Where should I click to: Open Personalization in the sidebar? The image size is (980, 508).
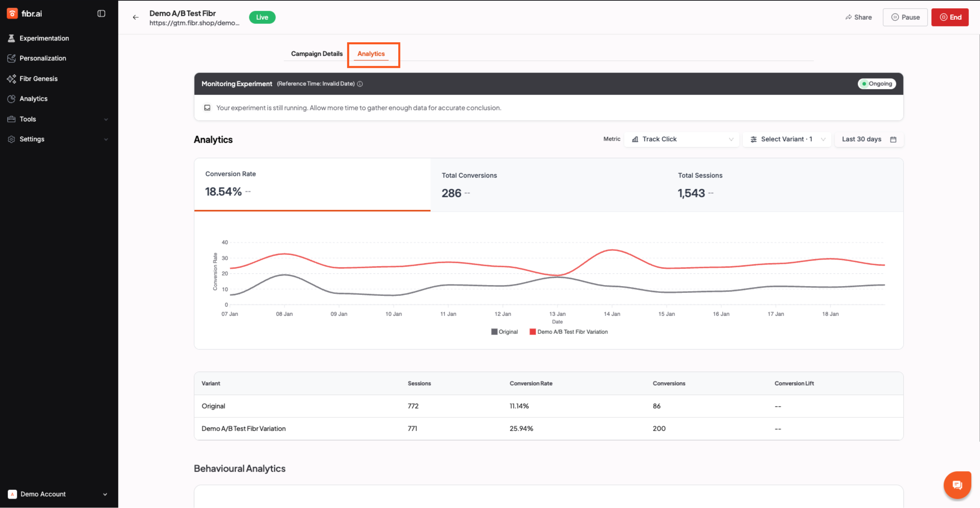coord(43,58)
